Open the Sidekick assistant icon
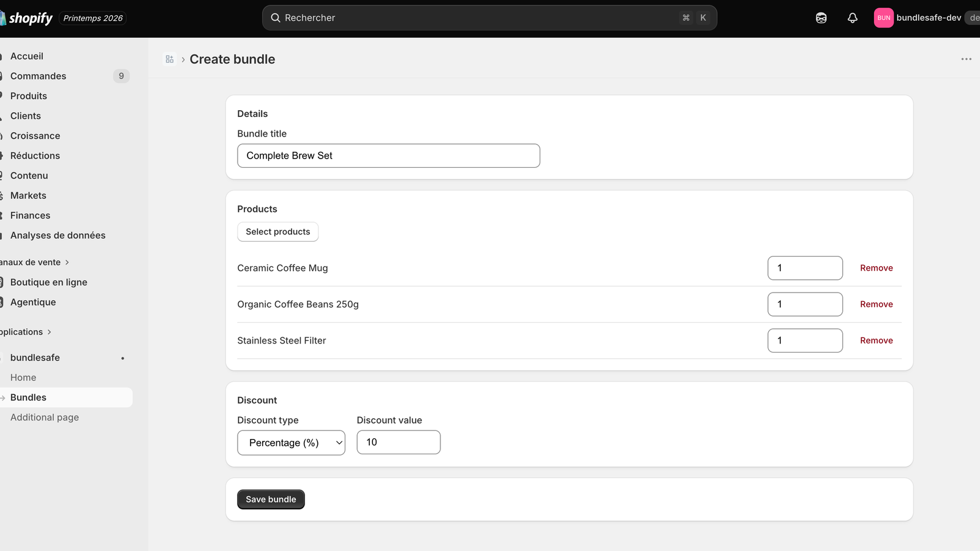The image size is (980, 551). 821,18
